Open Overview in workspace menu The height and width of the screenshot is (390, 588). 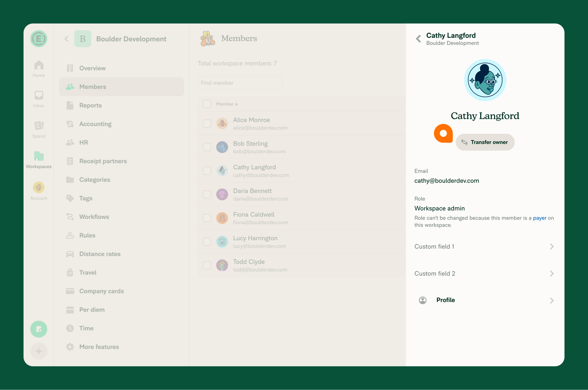coord(121,68)
